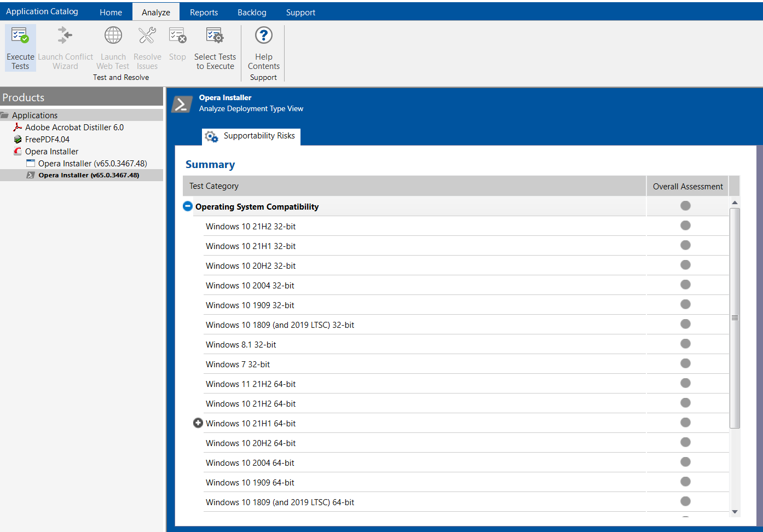
Task: Click the Execute Tests ribbon icon
Action: pos(20,37)
